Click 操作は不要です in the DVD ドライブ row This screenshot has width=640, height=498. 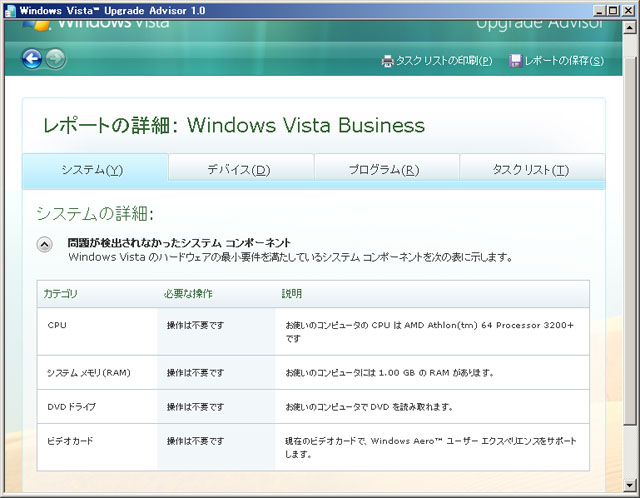(196, 407)
